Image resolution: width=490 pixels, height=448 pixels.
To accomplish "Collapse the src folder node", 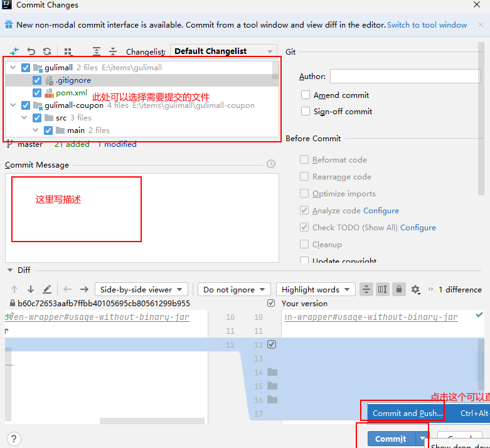I will click(24, 117).
